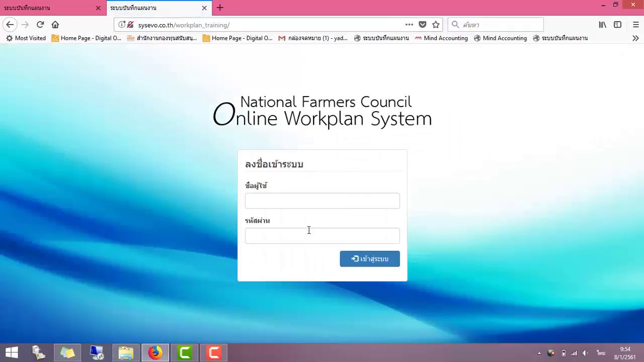Open the green Camtasia taskbar icon

coord(185,353)
